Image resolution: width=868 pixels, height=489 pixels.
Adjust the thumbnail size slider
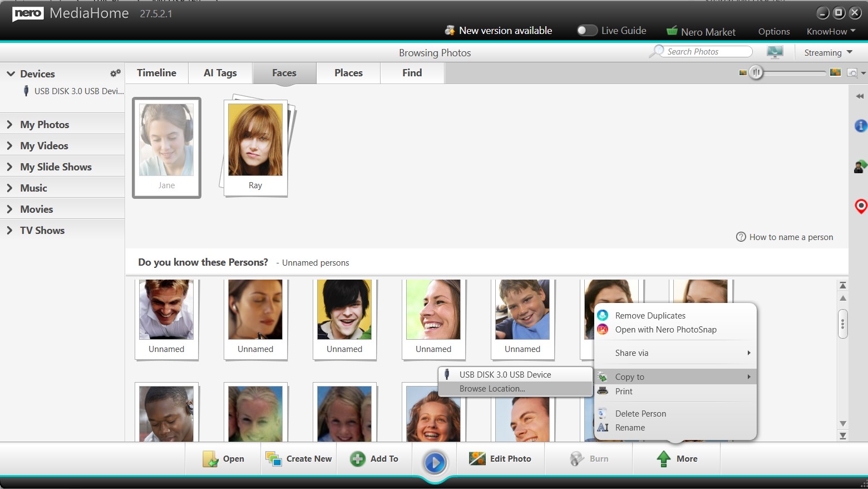[x=756, y=72]
